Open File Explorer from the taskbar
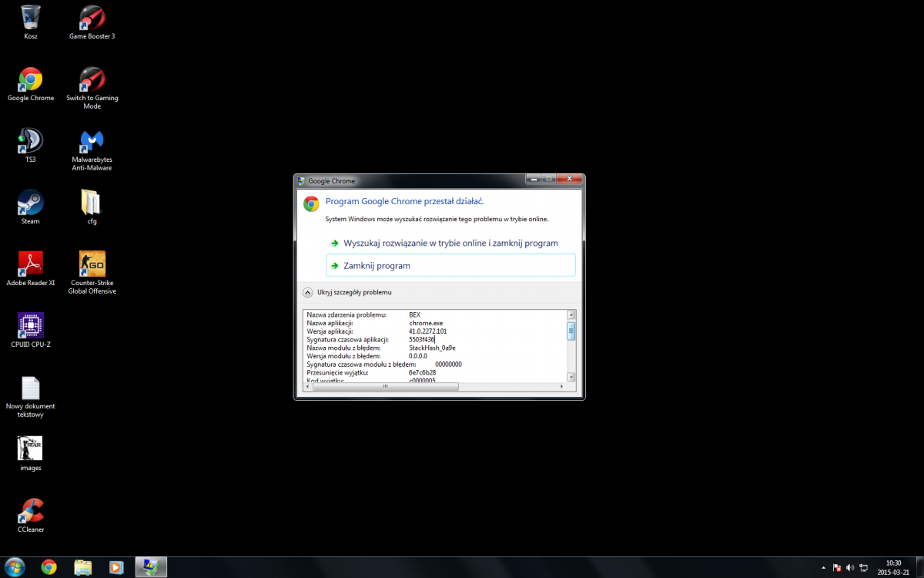The width and height of the screenshot is (924, 578). tap(83, 566)
